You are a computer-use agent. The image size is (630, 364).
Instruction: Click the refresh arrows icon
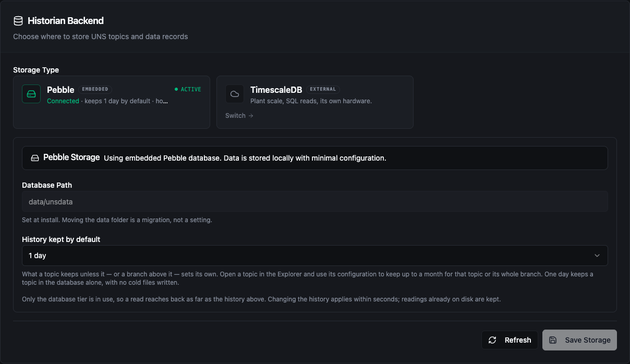click(x=492, y=340)
